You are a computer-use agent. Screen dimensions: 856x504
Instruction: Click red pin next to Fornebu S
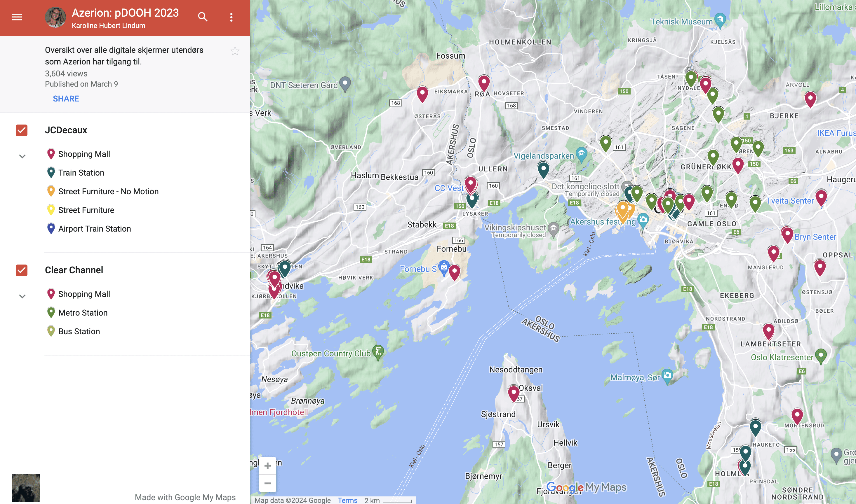click(x=455, y=272)
